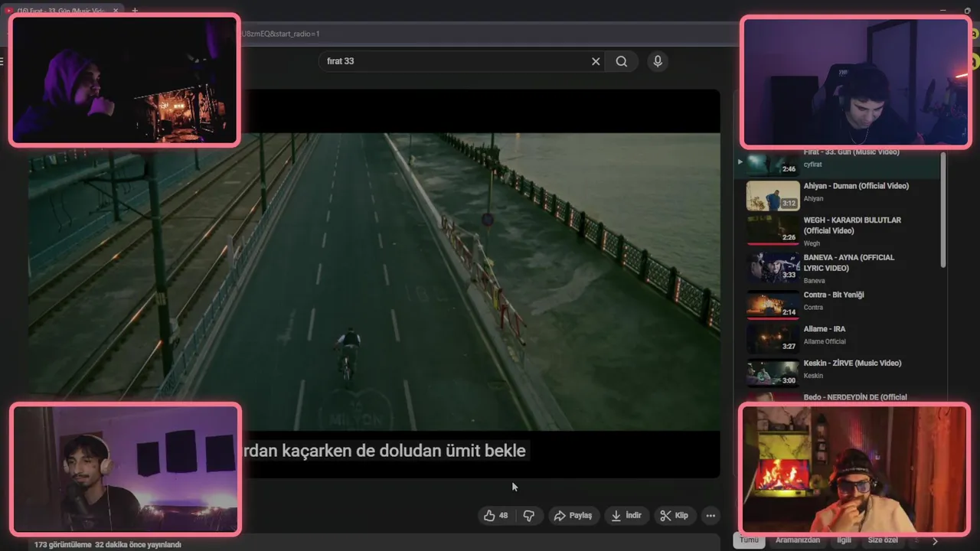Open WEGH - KARARDI BULUTLAR thumbnail
The image size is (980, 551).
point(773,230)
